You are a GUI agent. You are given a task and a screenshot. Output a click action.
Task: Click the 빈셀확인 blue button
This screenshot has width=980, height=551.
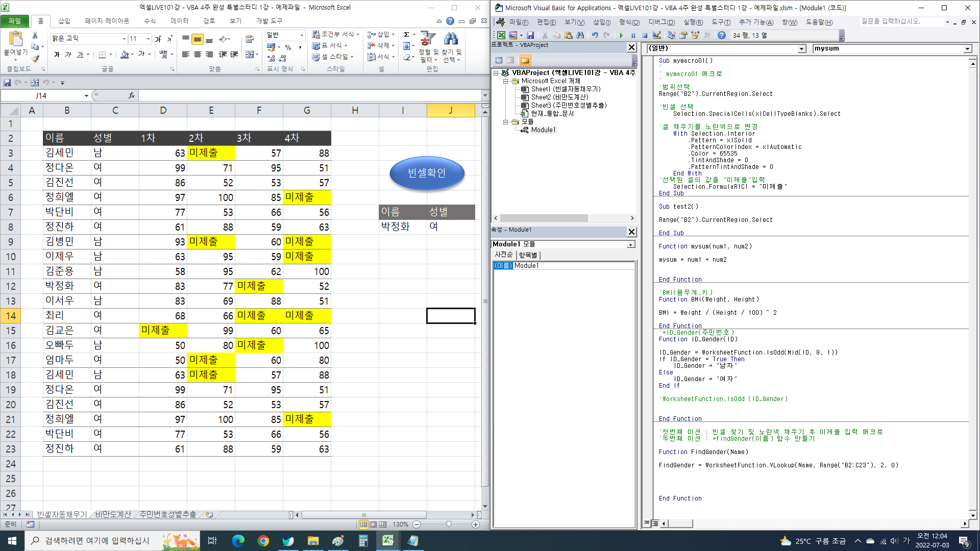[427, 173]
